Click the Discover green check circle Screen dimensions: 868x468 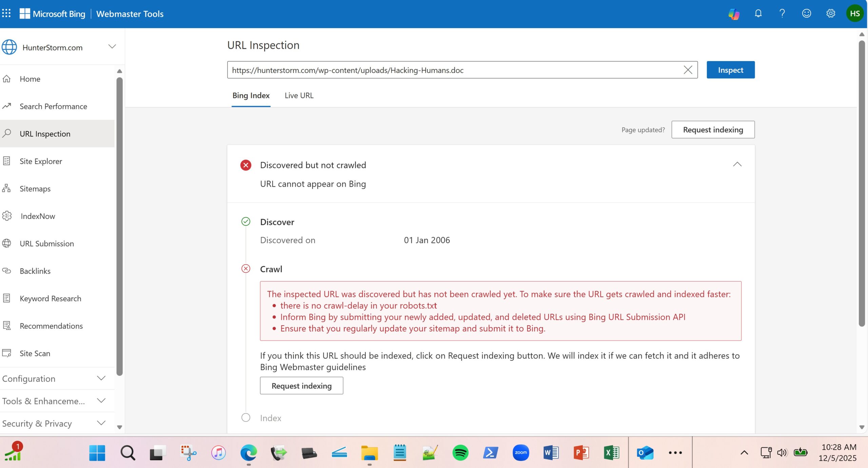pos(246,222)
